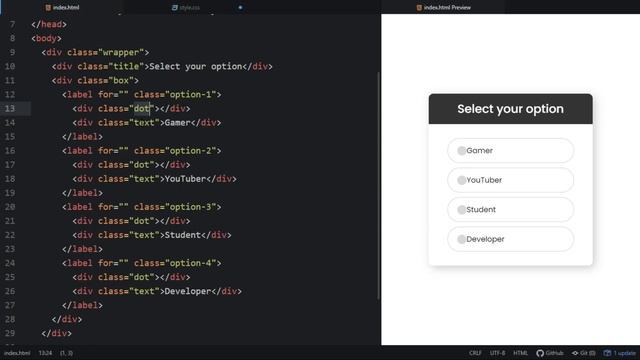Select the YouTuber option in the preview
Image resolution: width=640 pixels, height=360 pixels.
511,180
